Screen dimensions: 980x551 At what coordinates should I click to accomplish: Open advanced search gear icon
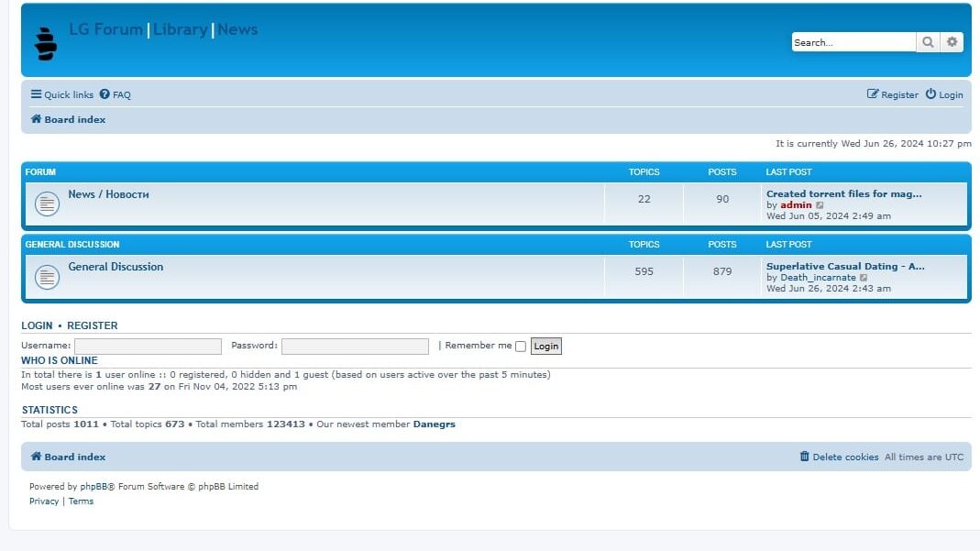(952, 42)
